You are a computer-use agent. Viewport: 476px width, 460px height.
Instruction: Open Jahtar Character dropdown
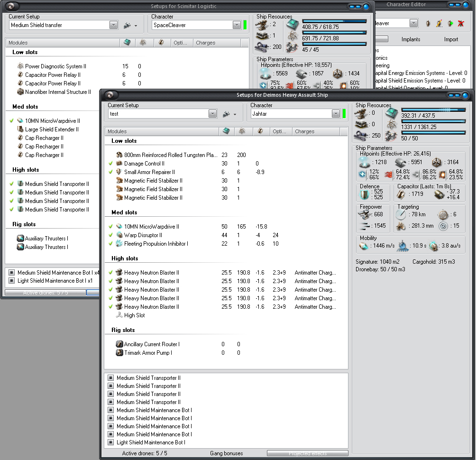(336, 114)
